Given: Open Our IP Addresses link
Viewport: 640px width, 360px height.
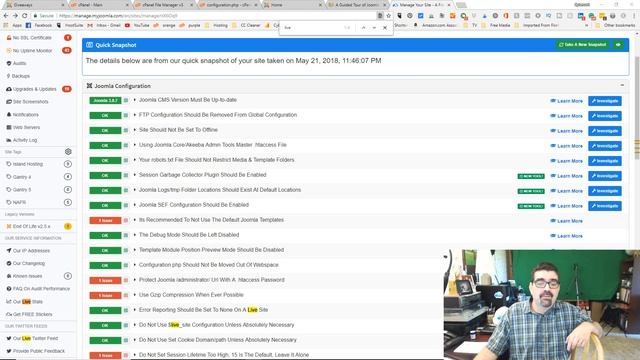Looking at the screenshot, I should [x=28, y=251].
